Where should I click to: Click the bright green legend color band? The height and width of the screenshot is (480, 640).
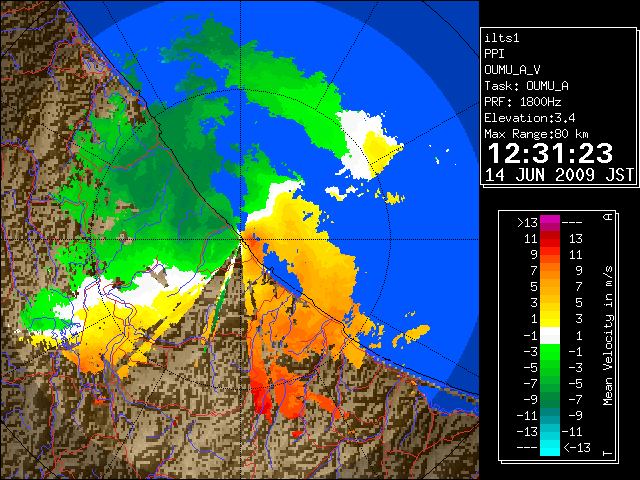tap(550, 352)
